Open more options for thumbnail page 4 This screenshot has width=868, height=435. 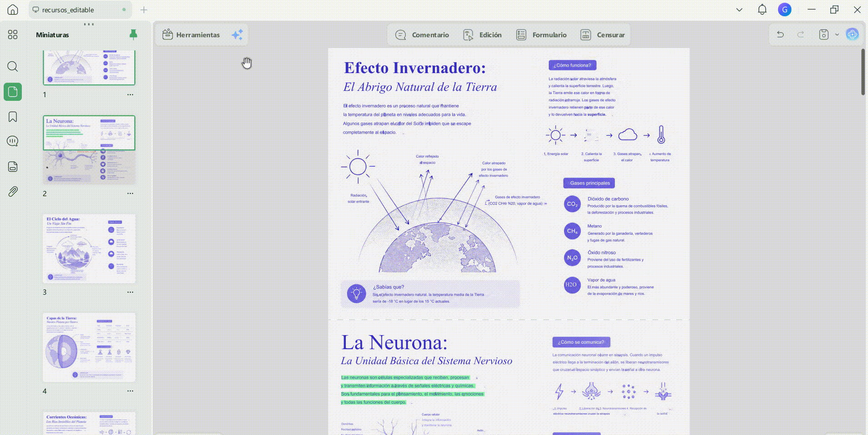tap(130, 391)
